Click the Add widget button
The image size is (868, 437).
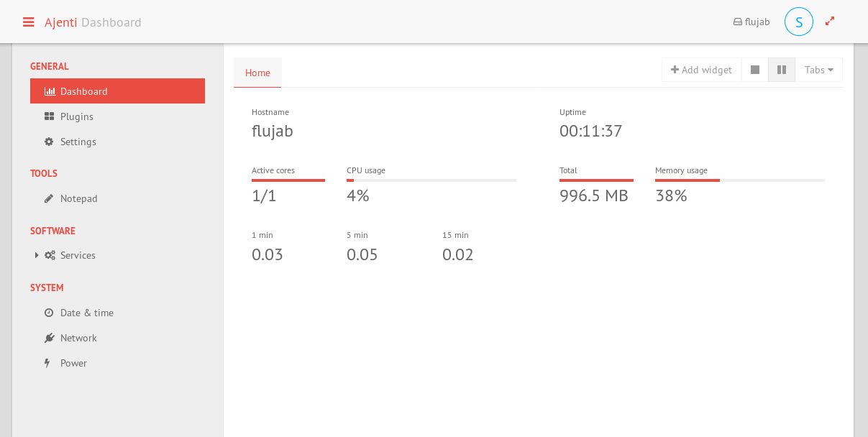(701, 70)
